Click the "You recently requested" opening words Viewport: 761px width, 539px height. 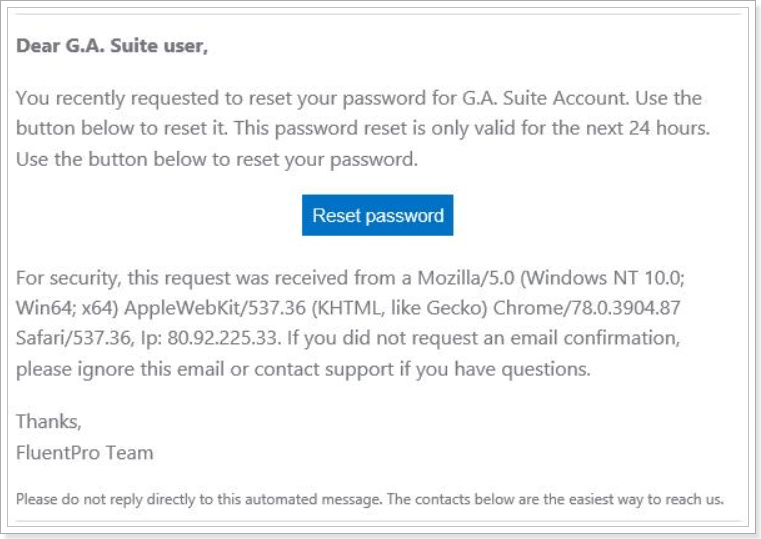pyautogui.click(x=118, y=98)
